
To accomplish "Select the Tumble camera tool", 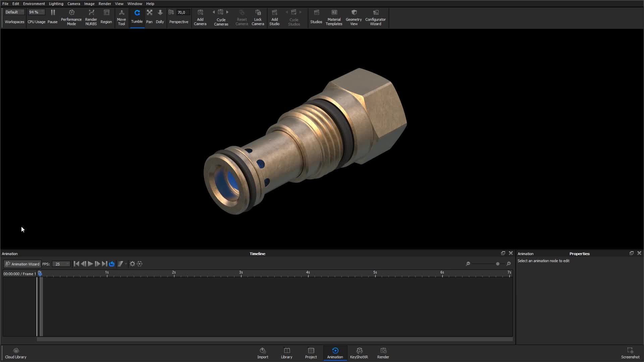I will 137,17.
